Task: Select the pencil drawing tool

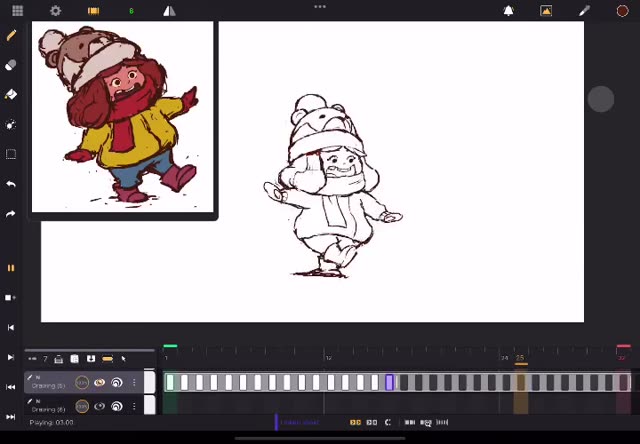Action: pos(11,36)
